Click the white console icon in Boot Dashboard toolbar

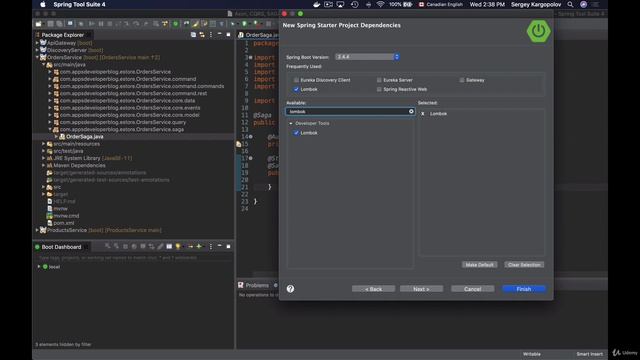169,247
